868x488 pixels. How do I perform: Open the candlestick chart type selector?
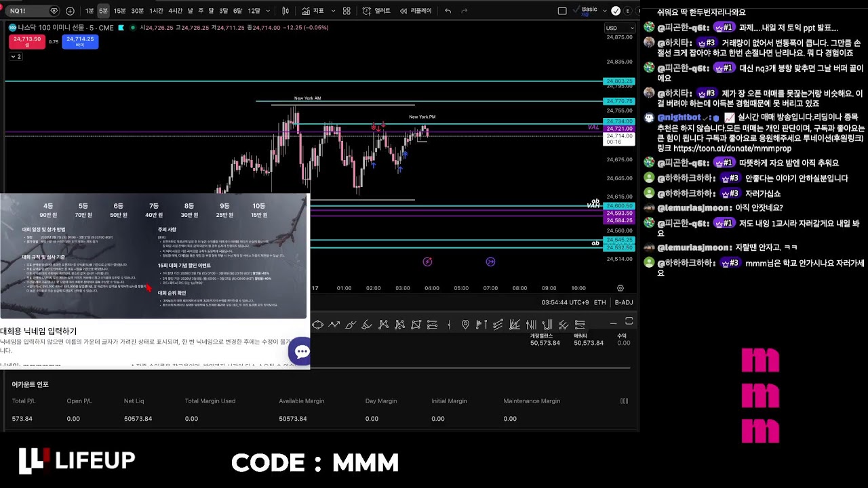285,11
